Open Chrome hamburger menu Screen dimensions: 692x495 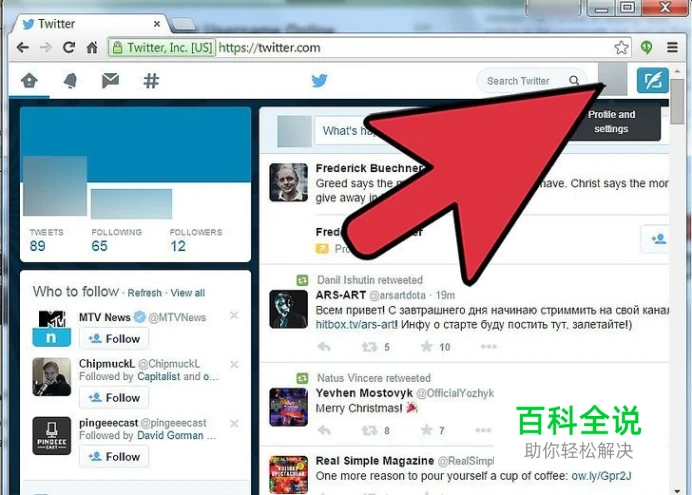coord(672,47)
